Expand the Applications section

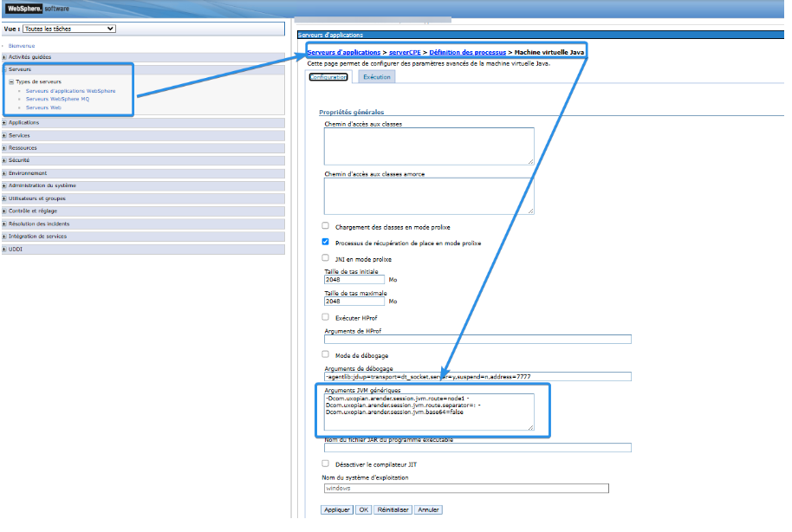tap(4, 123)
